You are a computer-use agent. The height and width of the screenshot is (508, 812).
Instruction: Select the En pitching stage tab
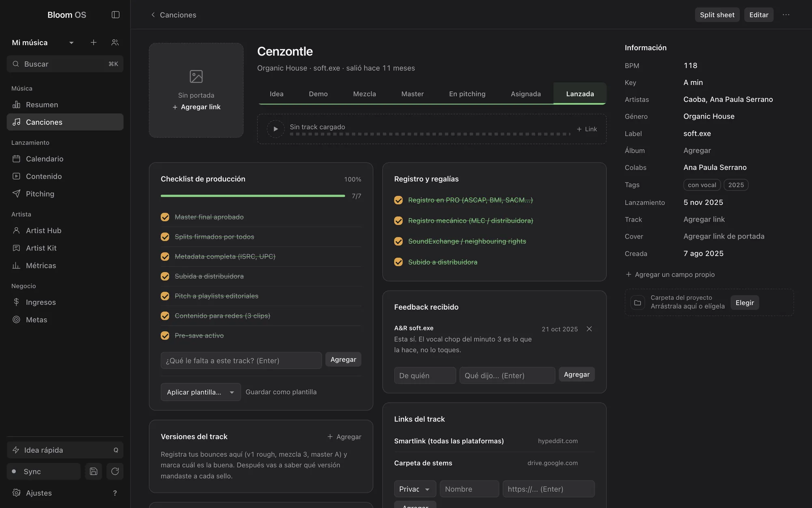[467, 94]
